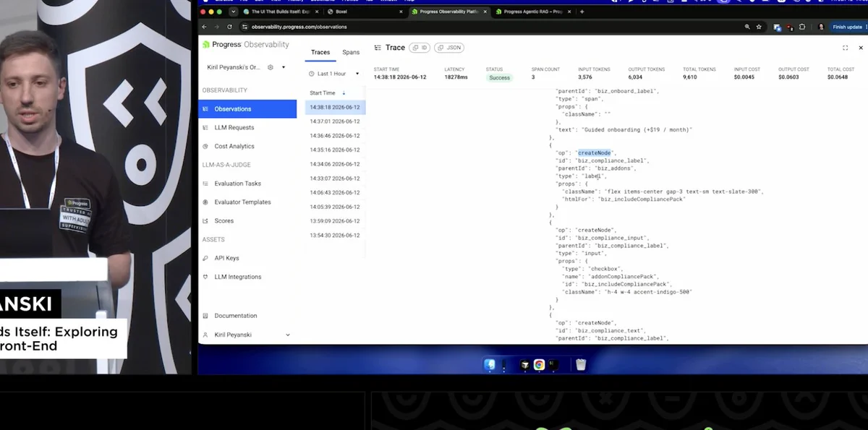Viewport: 868px width, 430px height.
Task: Click the Evaluator Templates sidebar icon
Action: click(206, 202)
